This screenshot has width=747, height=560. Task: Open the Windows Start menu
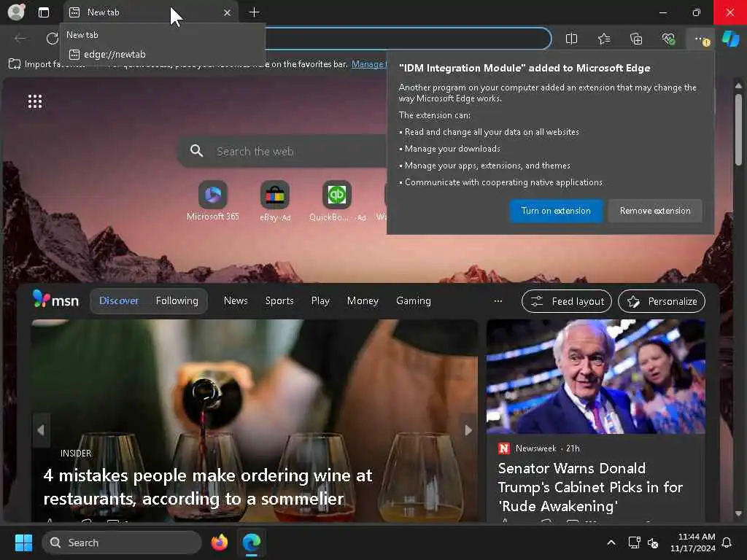pos(23,542)
